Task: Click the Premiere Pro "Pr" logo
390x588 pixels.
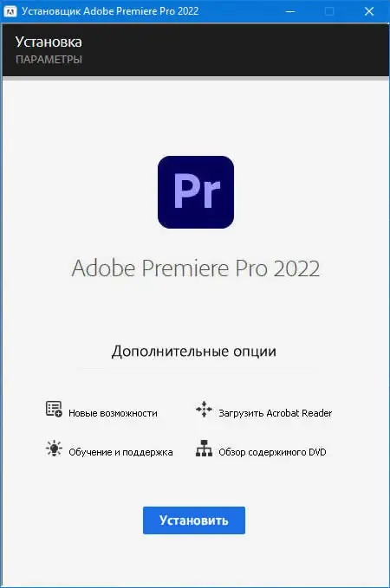Action: click(196, 192)
